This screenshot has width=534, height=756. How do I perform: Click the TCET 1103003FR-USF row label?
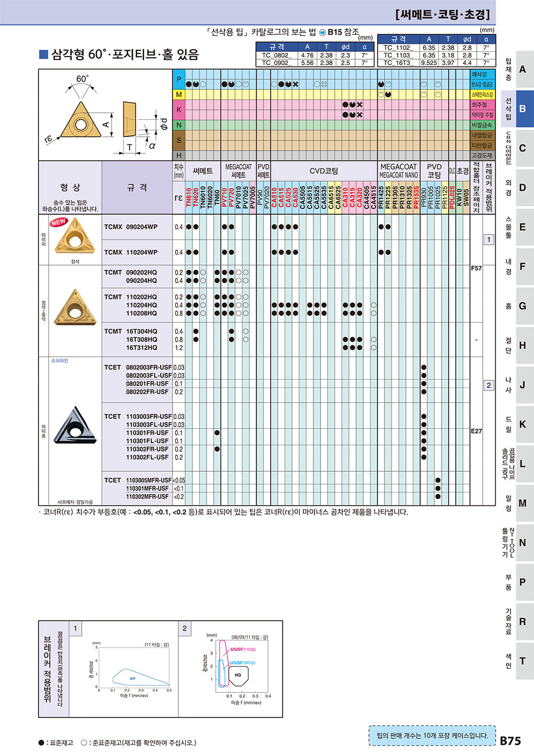(138, 417)
